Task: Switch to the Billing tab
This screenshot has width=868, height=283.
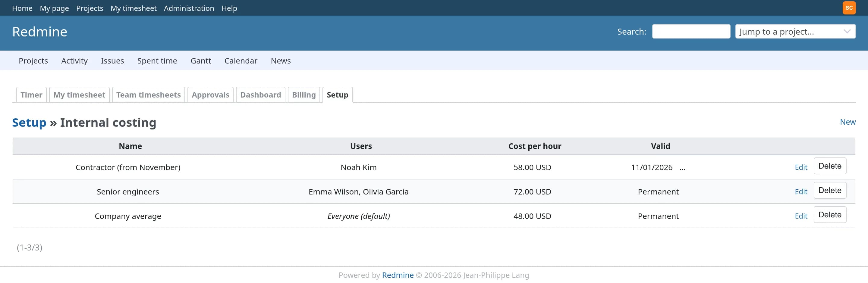Action: click(x=303, y=95)
